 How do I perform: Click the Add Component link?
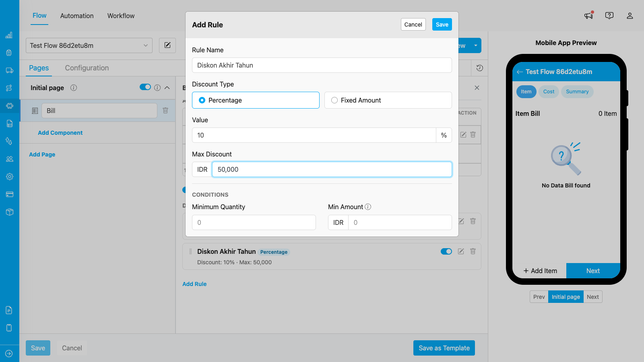(x=60, y=133)
